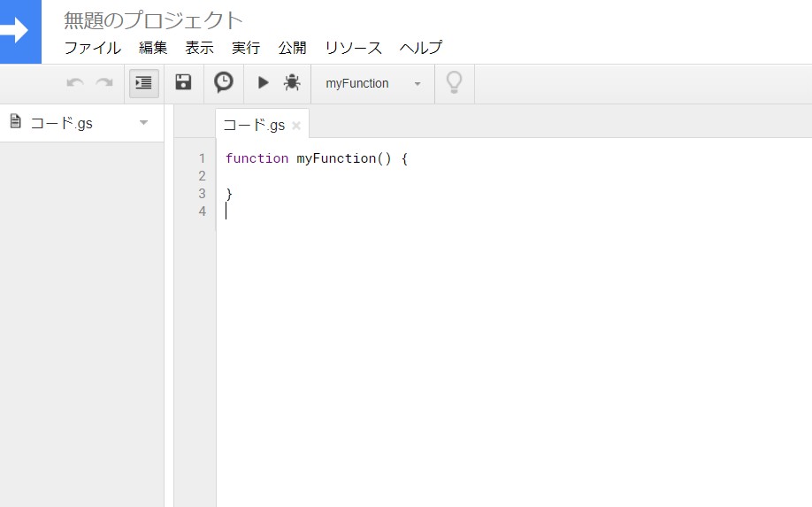Open the 編集 menu

coord(153,48)
